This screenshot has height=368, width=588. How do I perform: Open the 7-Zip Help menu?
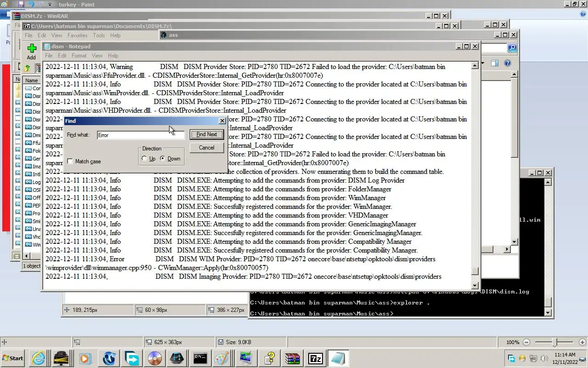(115, 35)
